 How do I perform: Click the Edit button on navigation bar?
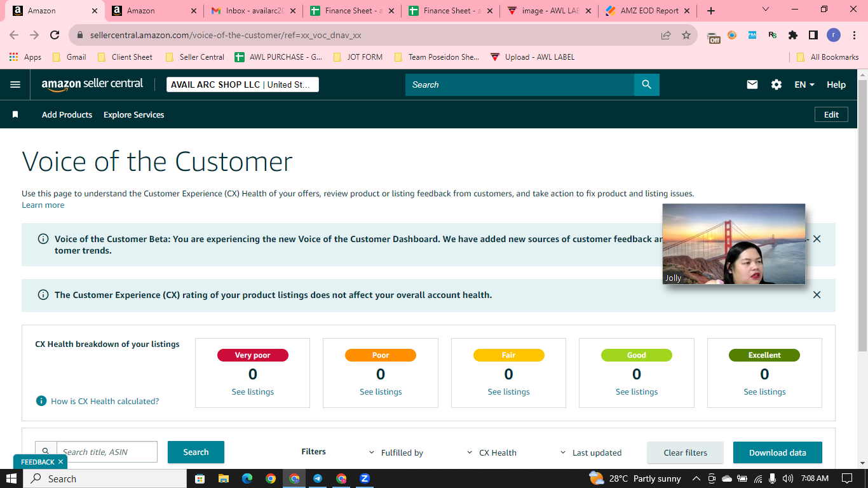832,115
